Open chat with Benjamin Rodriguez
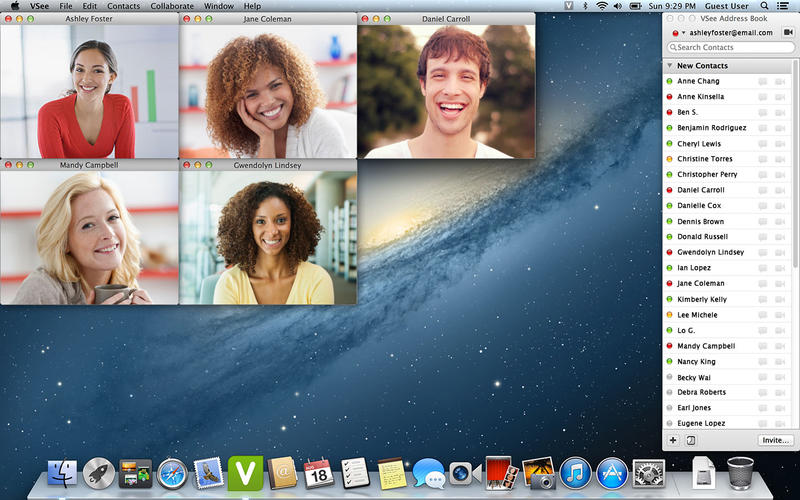Viewport: 800px width, 500px height. coord(763,128)
